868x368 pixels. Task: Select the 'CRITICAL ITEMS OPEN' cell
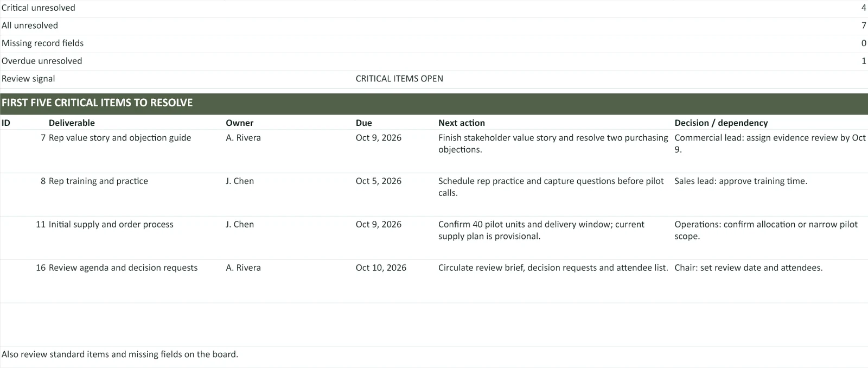[x=399, y=79]
